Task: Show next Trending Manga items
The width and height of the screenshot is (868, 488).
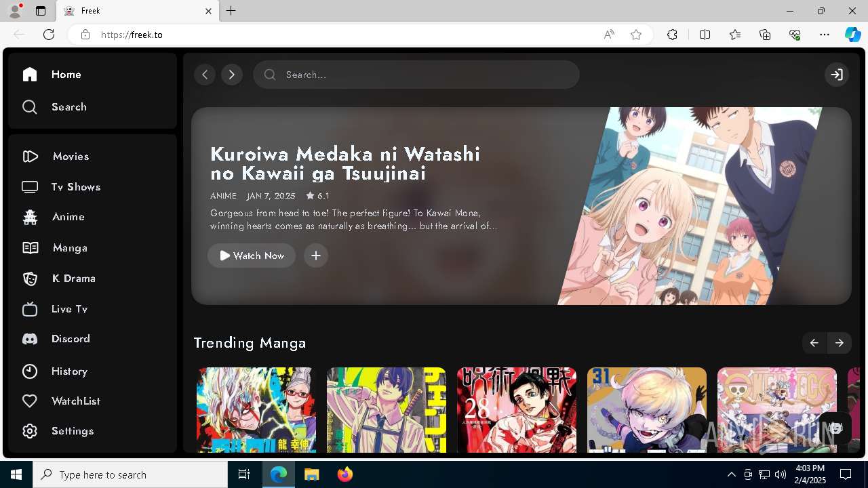Action: 840,343
